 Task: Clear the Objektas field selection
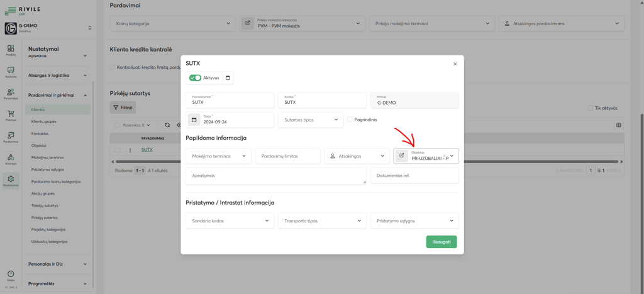coord(444,157)
